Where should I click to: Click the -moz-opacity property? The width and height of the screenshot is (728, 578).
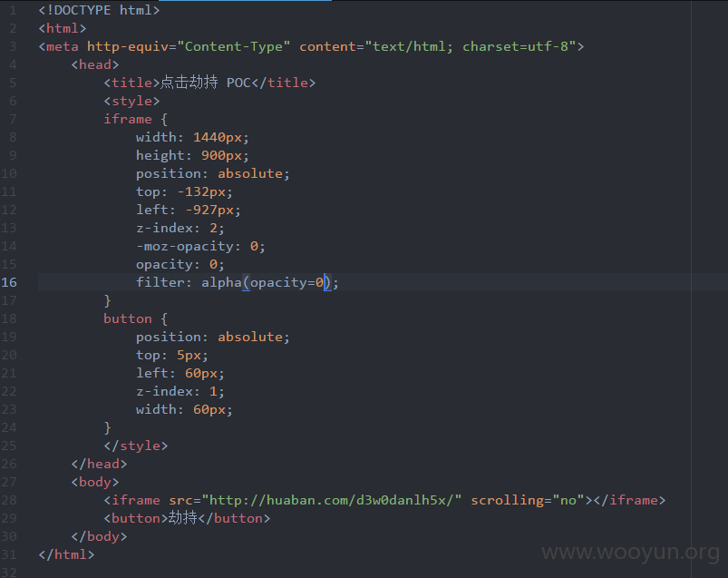click(185, 246)
